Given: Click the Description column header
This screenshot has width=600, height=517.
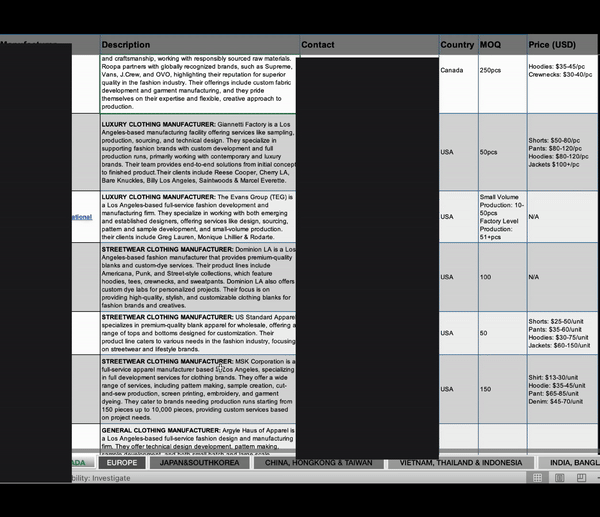Looking at the screenshot, I should (x=199, y=45).
